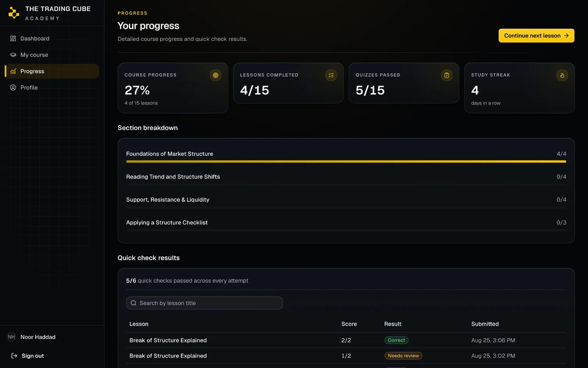The image size is (588, 368).
Task: Click Applying a Structure Checklist progress bar
Action: point(346,230)
